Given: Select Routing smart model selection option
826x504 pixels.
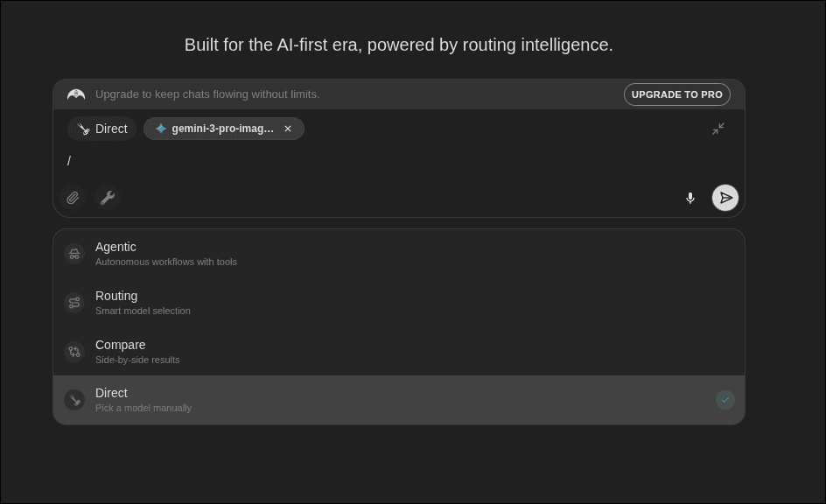Looking at the screenshot, I should click(x=143, y=303).
